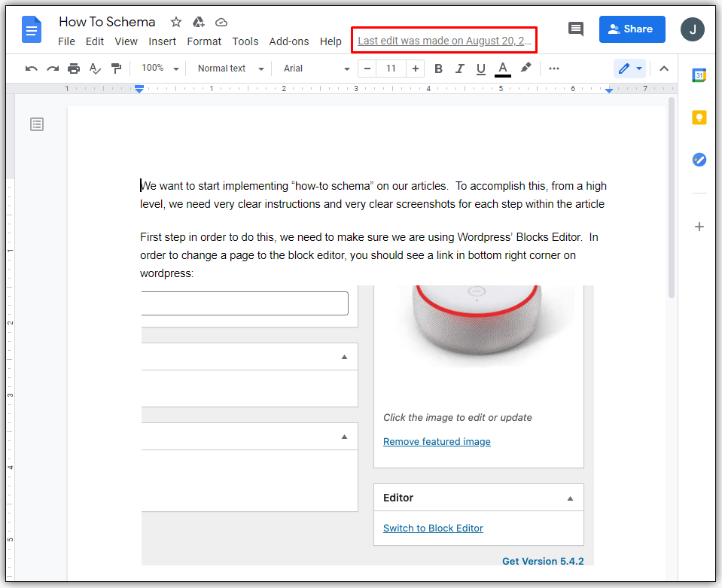Viewport: 722px width, 588px height.
Task: Show the document outline icon
Action: 37,124
